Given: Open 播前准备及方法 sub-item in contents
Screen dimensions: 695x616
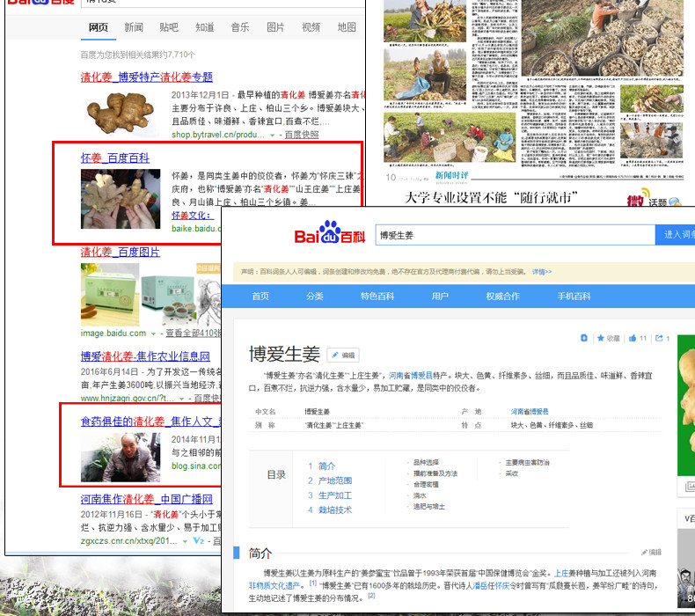Looking at the screenshot, I should [435, 473].
